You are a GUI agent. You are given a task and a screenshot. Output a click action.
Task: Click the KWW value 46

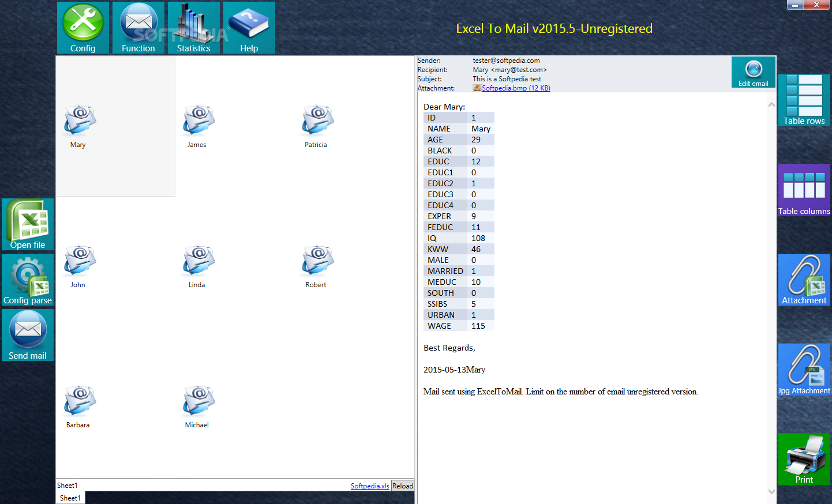point(476,249)
